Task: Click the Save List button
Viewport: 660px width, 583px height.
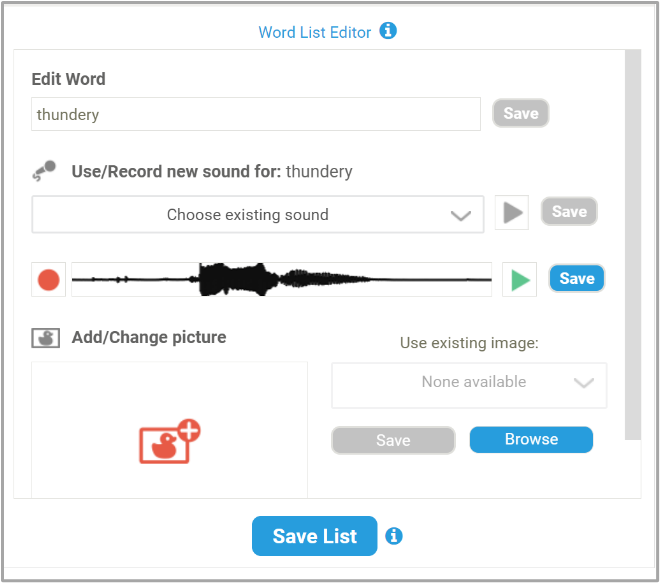Action: click(x=314, y=536)
